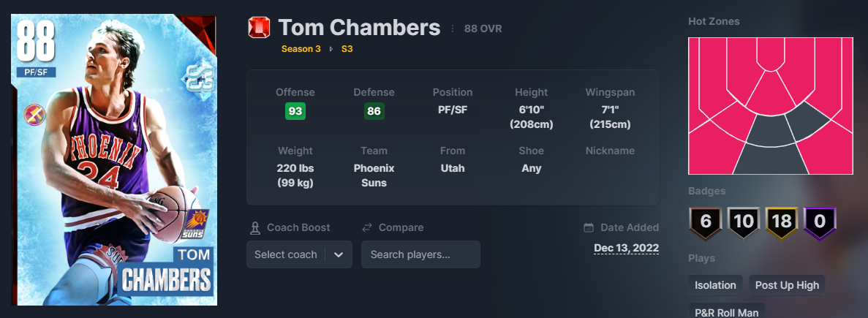This screenshot has height=318, width=868.
Task: Click the gold badge icon showing 18
Action: (x=781, y=222)
